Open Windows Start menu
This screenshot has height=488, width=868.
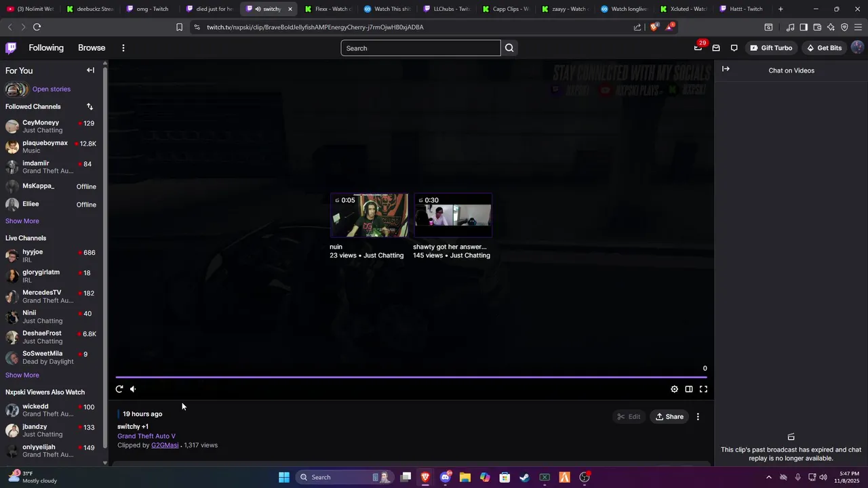[284, 477]
